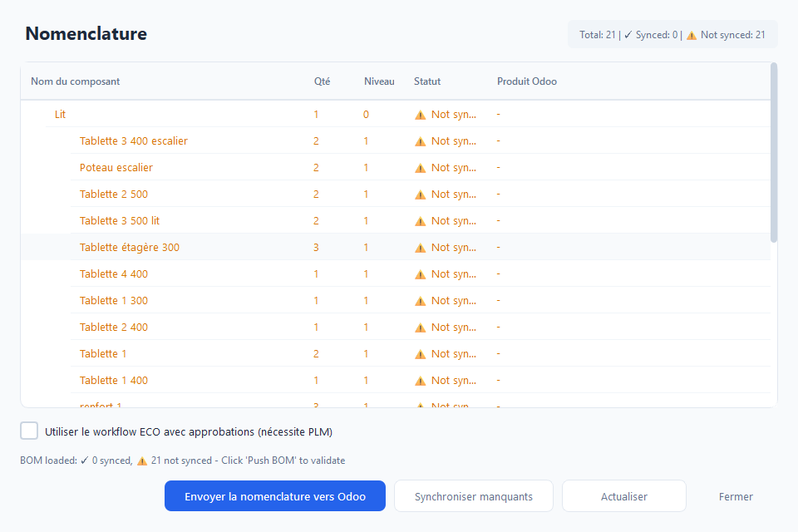Click the vertical scrollbar of the component table
Screen dimensions: 798x532
pos(774,152)
